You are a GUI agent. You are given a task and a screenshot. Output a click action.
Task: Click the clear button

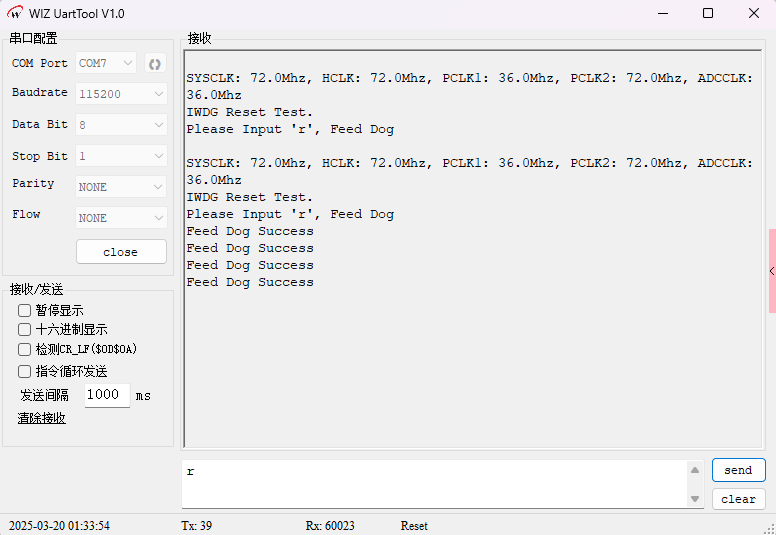(x=738, y=499)
